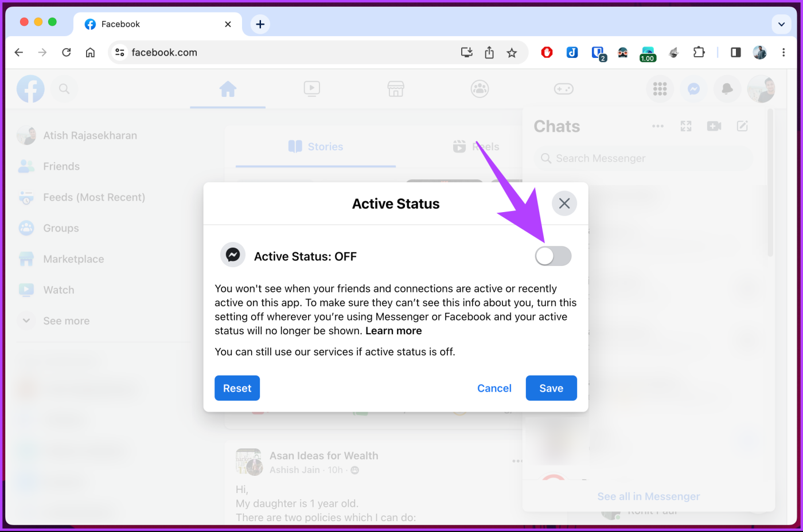The image size is (803, 532).
Task: Open the Asan Ideas for Wealth group
Action: click(x=324, y=456)
